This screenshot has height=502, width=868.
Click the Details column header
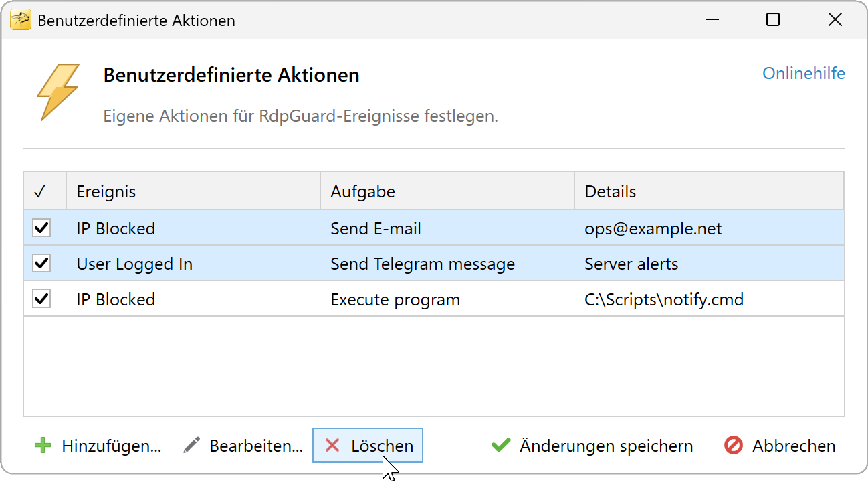[709, 191]
